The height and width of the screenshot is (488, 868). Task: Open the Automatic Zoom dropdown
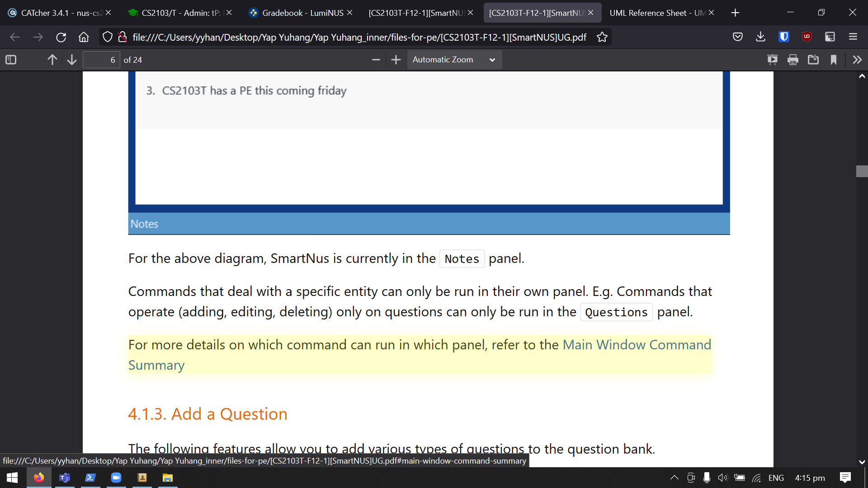(x=454, y=60)
